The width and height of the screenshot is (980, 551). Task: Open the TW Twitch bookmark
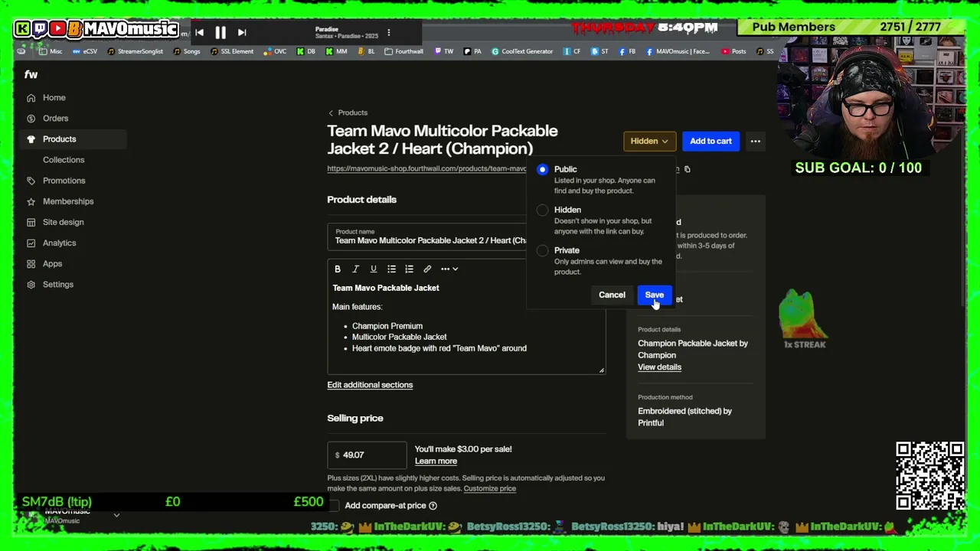[444, 51]
